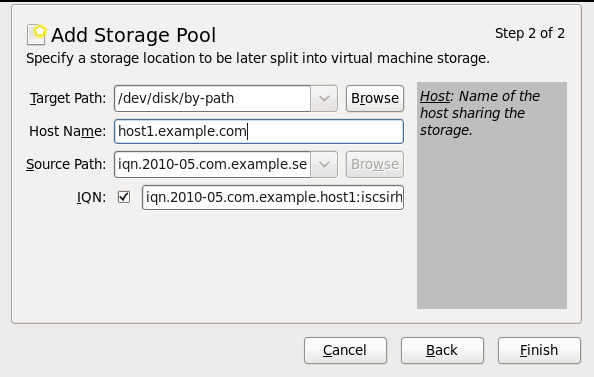The height and width of the screenshot is (377, 594).
Task: Click the Source Path text entry
Action: pyautogui.click(x=213, y=164)
